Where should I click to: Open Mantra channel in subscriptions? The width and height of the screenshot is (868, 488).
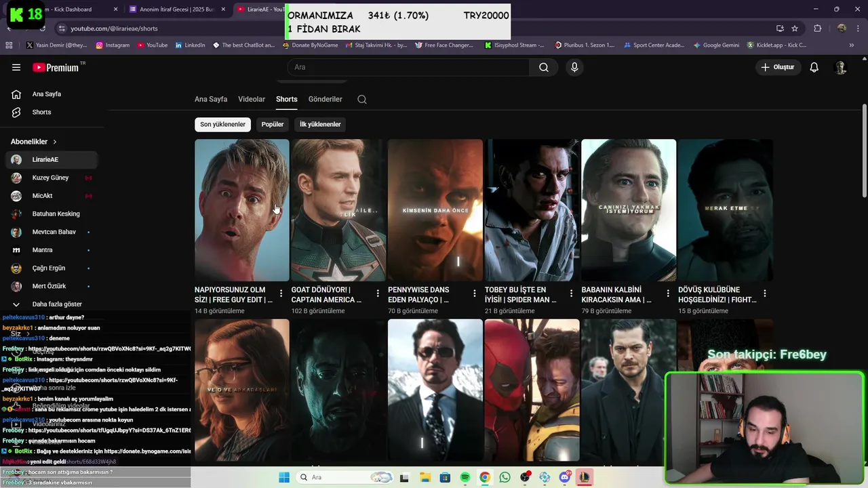pyautogui.click(x=52, y=250)
